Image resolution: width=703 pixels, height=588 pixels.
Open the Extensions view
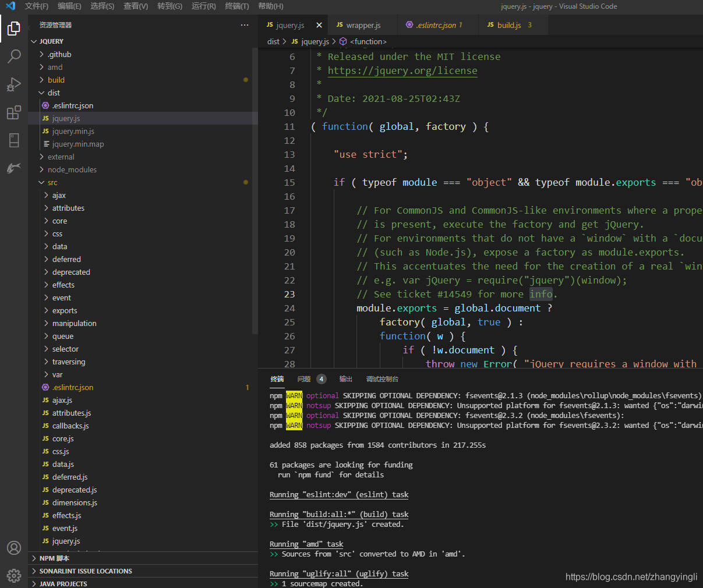click(x=14, y=112)
